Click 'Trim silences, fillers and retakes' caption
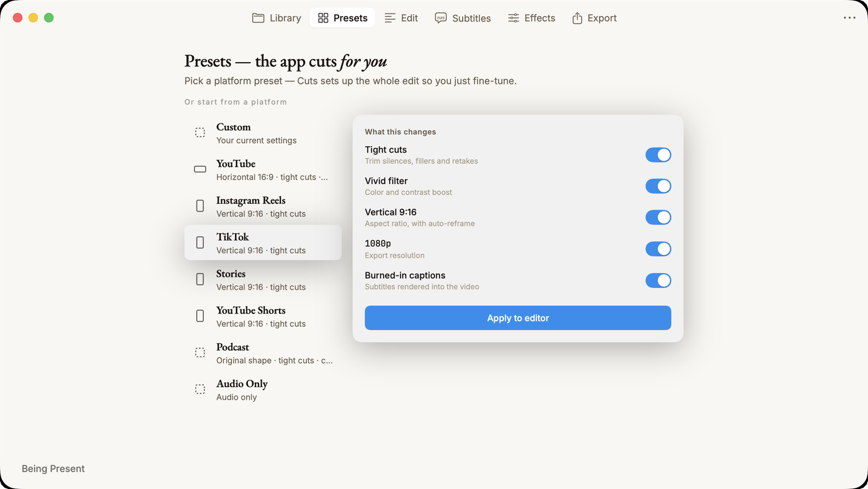The image size is (868, 489). [421, 161]
